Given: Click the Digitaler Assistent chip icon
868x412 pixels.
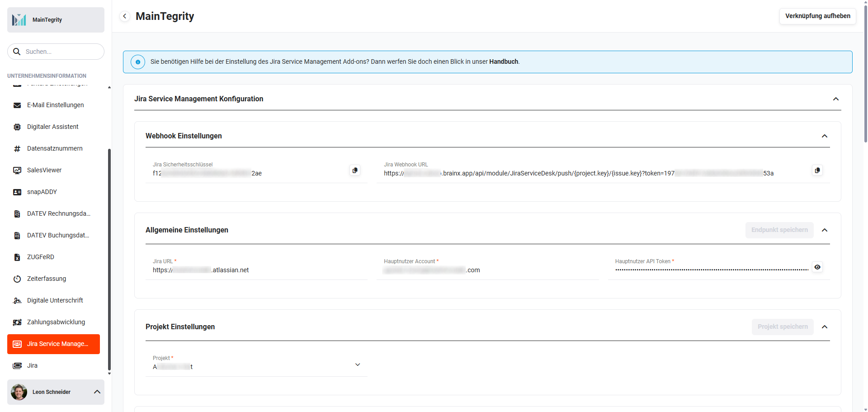Looking at the screenshot, I should pyautogui.click(x=17, y=127).
